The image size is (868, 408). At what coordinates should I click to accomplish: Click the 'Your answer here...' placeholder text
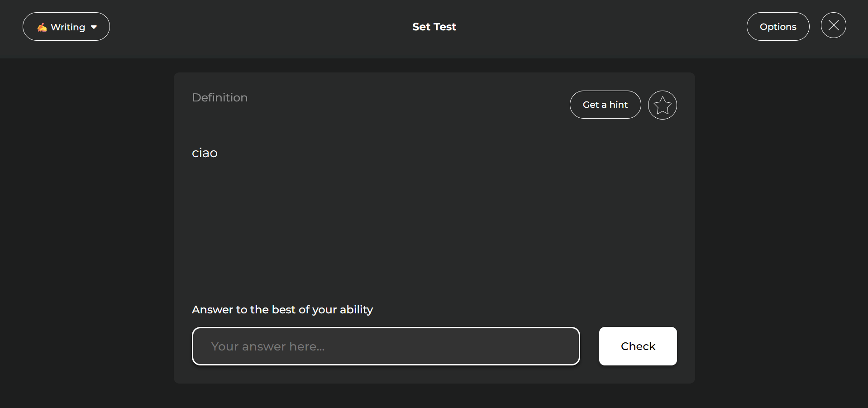click(x=267, y=346)
